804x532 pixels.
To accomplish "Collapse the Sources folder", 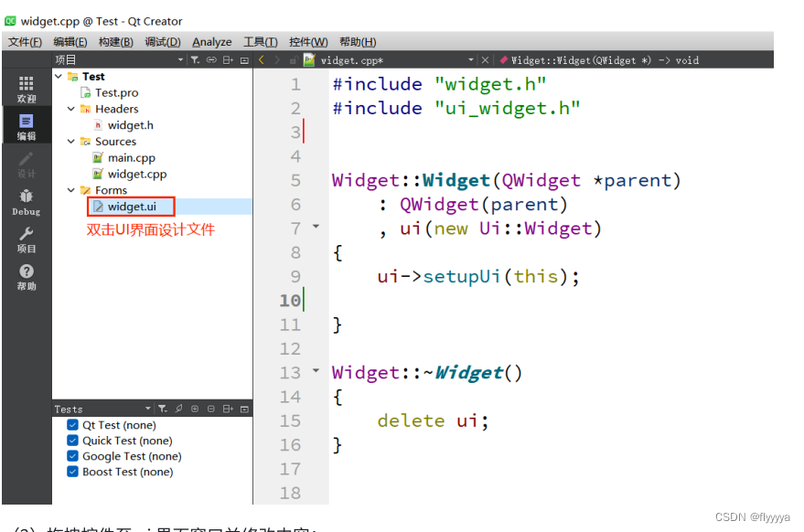I will (x=71, y=142).
